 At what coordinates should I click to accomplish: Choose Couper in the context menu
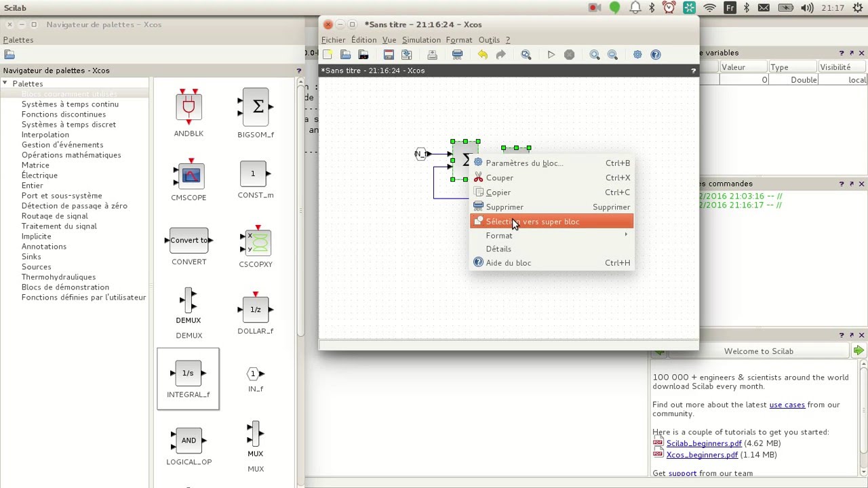click(x=551, y=178)
